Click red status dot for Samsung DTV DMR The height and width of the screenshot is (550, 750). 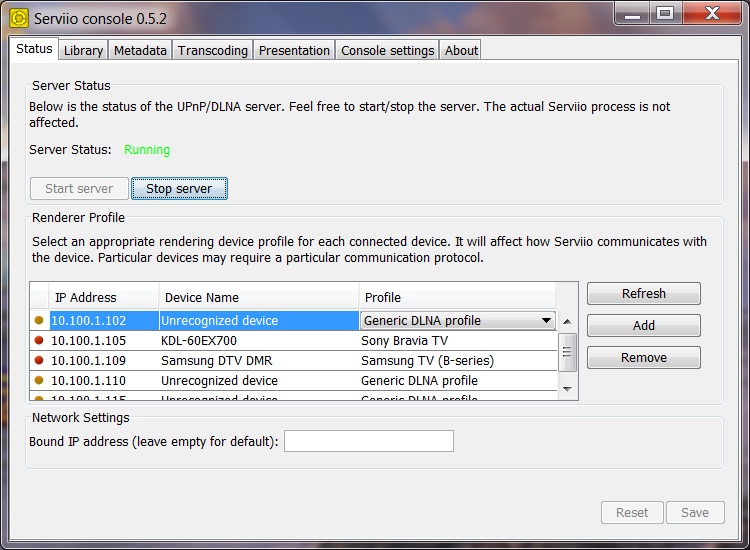(39, 361)
